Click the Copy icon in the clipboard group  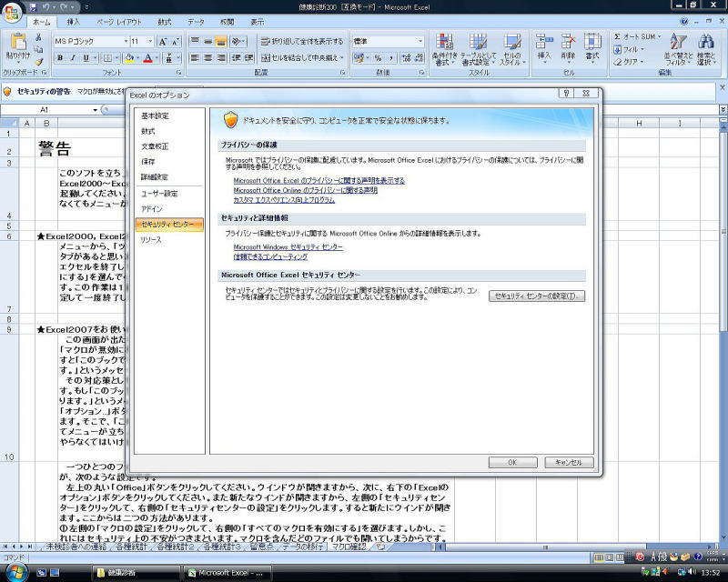(39, 49)
